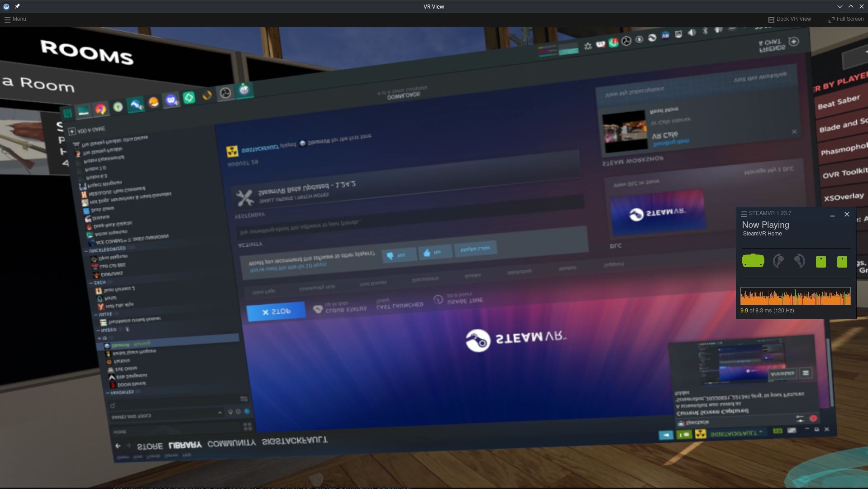Click the left controller icon in SteamVR window

click(778, 260)
